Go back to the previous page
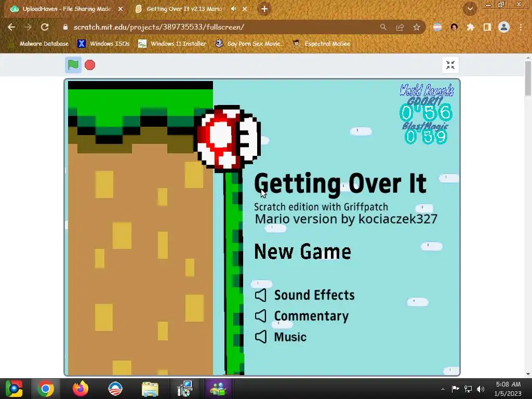The image size is (532, 399). [x=11, y=27]
